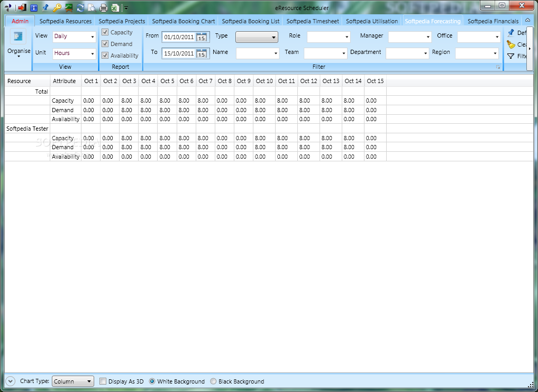
Task: Collapse the ribbon with top-right chevron
Action: [x=528, y=20]
